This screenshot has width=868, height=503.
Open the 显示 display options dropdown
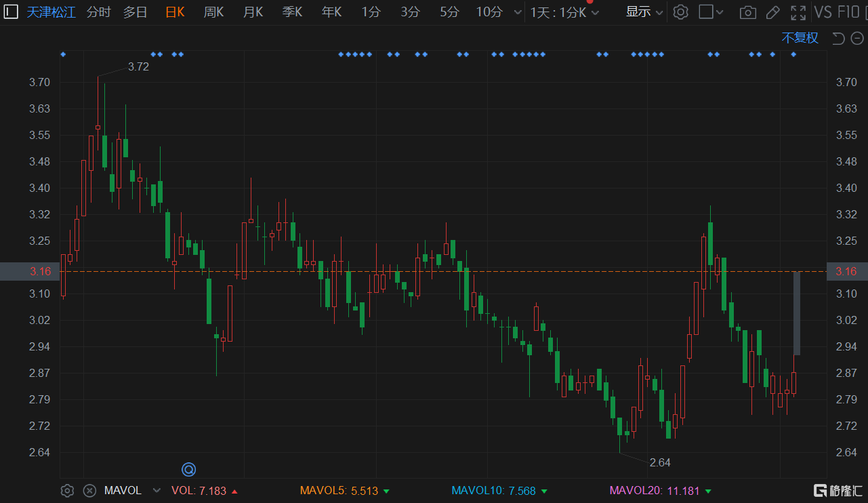tap(644, 12)
